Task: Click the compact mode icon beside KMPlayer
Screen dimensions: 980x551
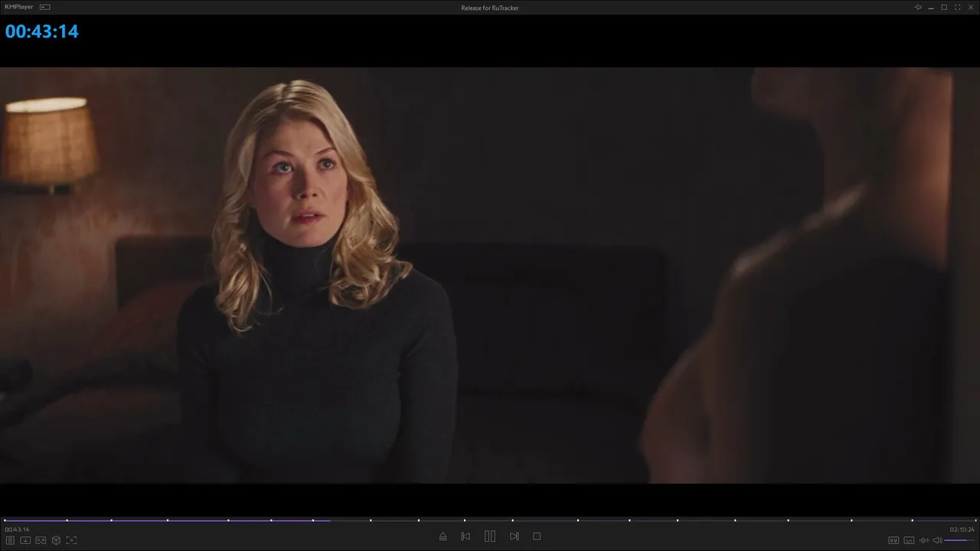Action: [x=44, y=7]
